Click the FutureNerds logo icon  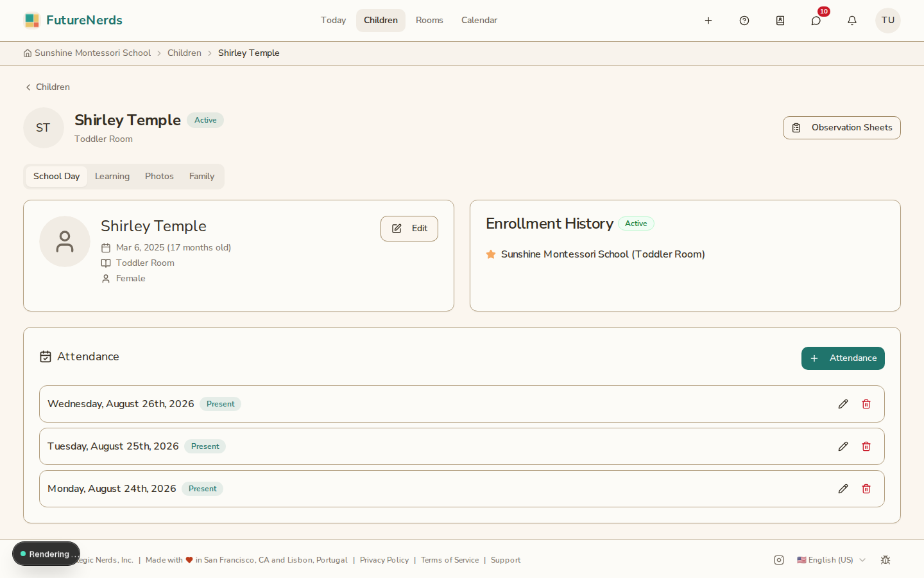[x=32, y=21]
